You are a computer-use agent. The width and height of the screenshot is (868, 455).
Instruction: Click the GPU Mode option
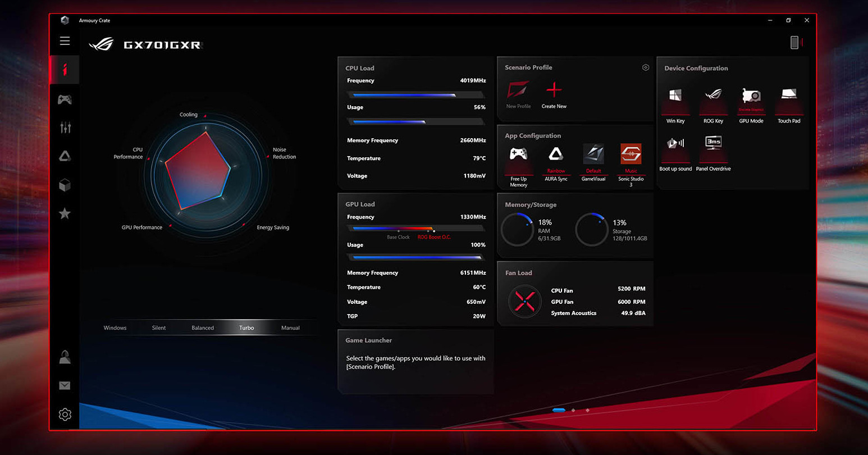coord(751,95)
